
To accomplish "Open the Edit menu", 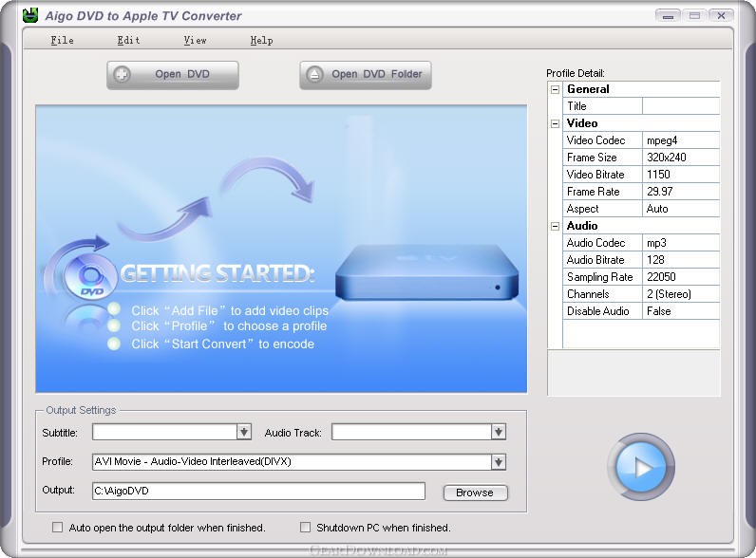I will (x=128, y=40).
